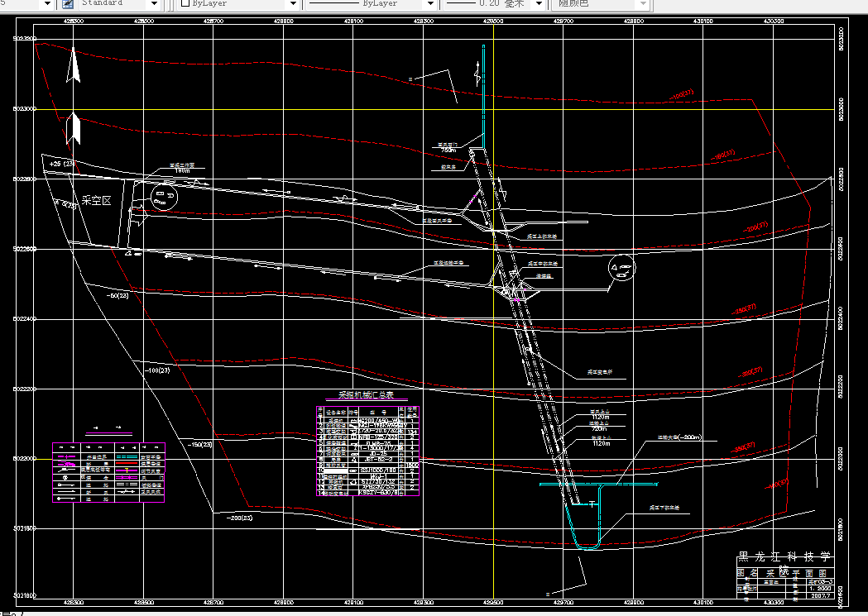Select the red -100(37) contour label
868x616 pixels.
682,94
